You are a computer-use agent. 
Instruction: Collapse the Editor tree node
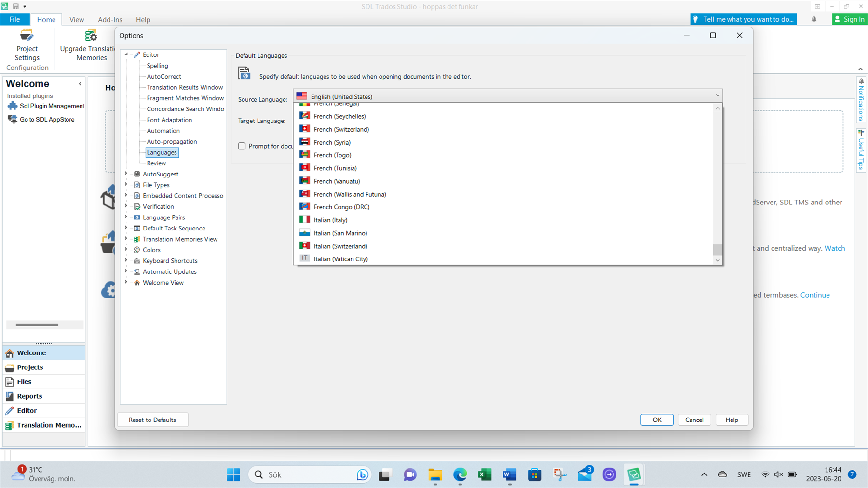tap(126, 54)
